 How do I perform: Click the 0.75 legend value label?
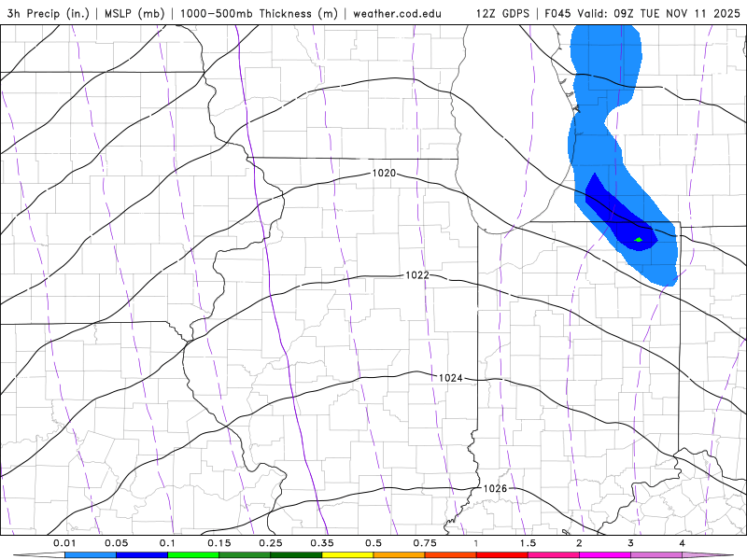point(425,543)
